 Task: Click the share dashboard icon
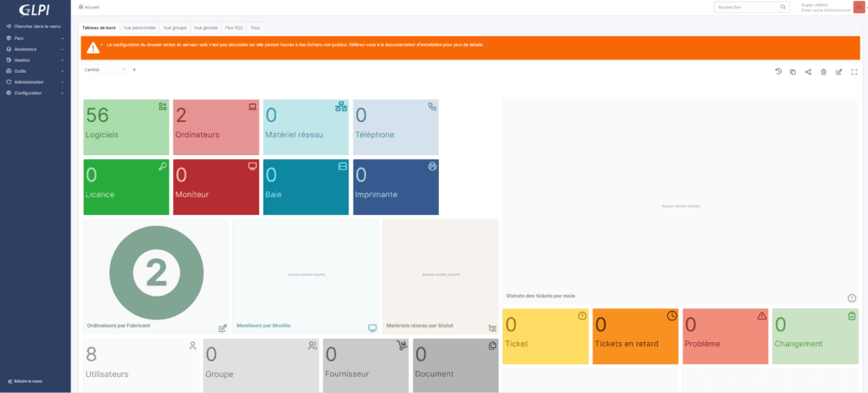pyautogui.click(x=808, y=72)
